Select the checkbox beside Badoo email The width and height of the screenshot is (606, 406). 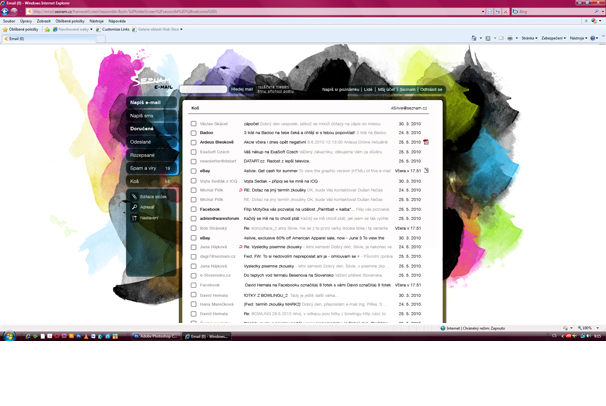point(194,133)
